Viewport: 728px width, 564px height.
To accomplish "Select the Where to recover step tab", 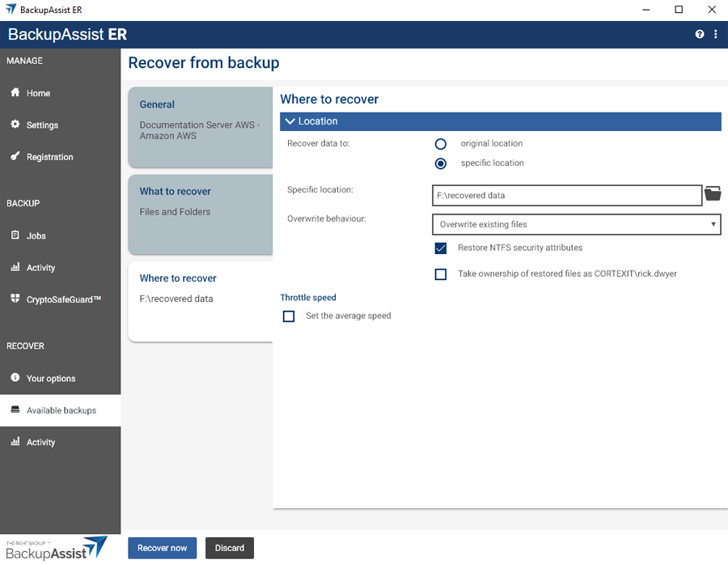I will (200, 302).
